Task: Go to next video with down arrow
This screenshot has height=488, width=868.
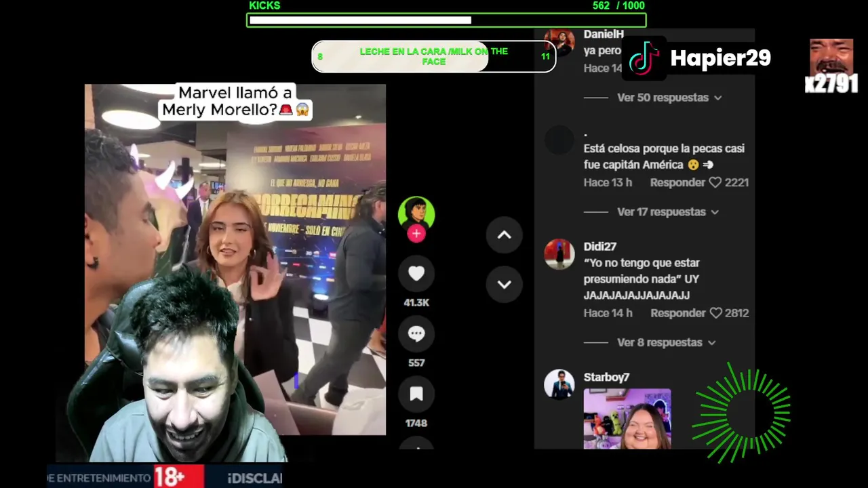Action: pyautogui.click(x=504, y=285)
